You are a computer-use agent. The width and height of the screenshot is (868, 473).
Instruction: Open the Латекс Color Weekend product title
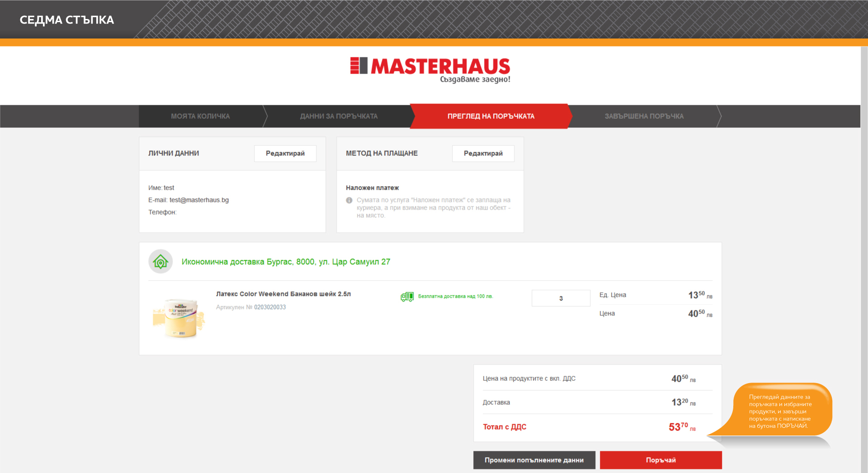click(283, 294)
